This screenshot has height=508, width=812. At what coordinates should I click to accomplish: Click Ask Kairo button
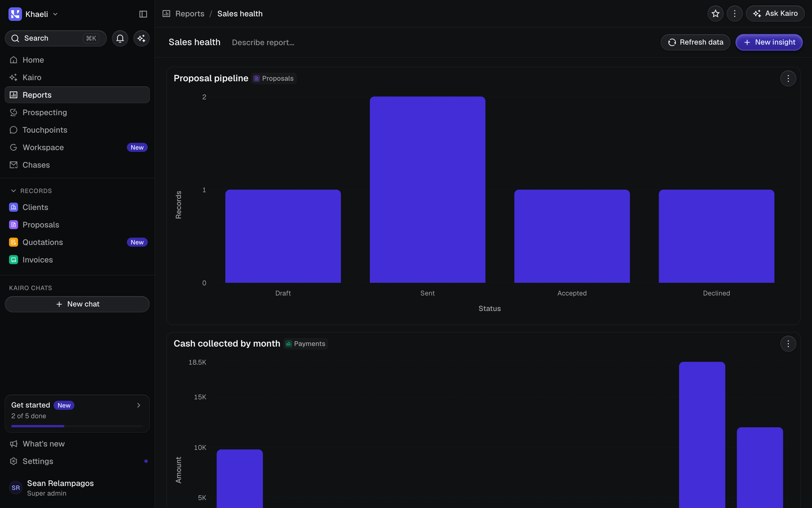click(775, 14)
